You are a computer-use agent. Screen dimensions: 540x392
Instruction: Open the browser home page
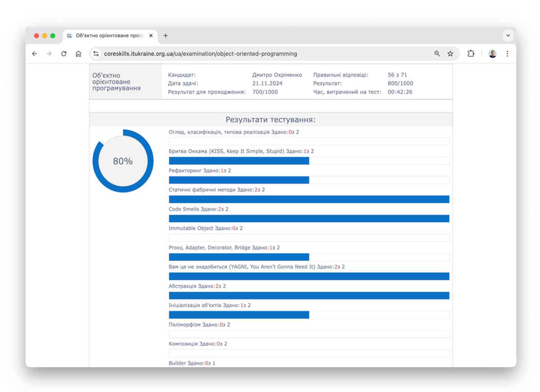coord(78,53)
